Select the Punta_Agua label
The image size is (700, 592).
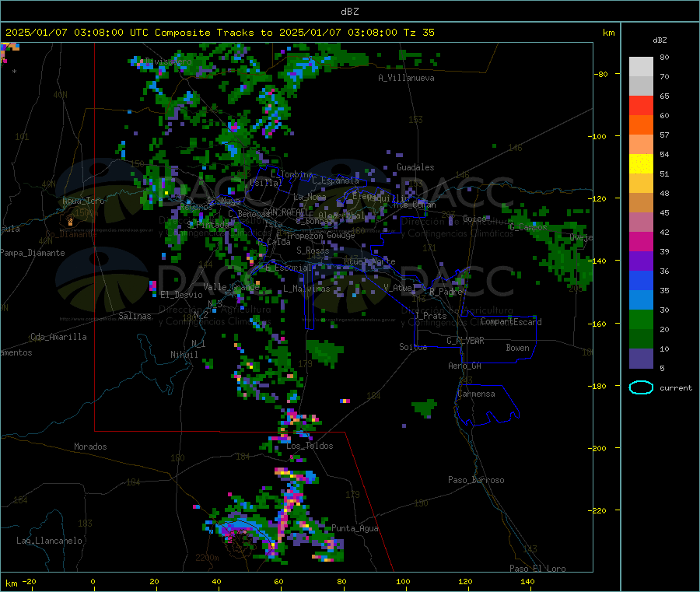click(x=355, y=529)
